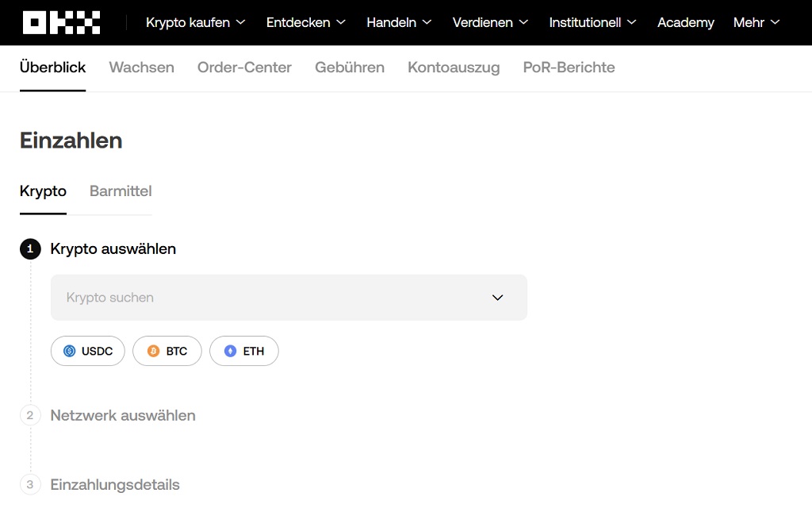The height and width of the screenshot is (508, 812).
Task: Choose the BTC quick-select chip
Action: (167, 351)
